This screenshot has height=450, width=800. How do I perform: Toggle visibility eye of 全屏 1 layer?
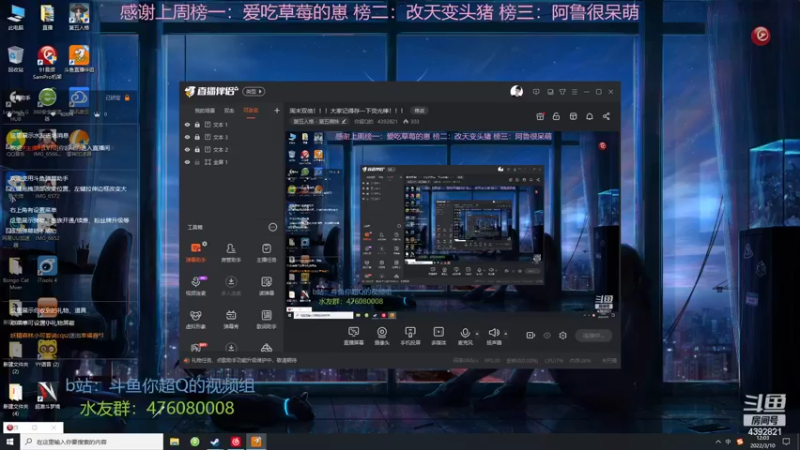tap(187, 162)
